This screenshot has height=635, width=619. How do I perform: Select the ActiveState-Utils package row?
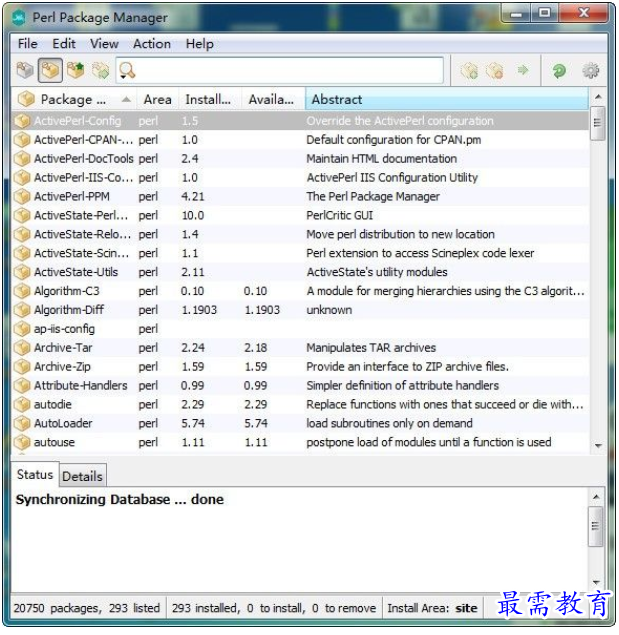coord(300,272)
